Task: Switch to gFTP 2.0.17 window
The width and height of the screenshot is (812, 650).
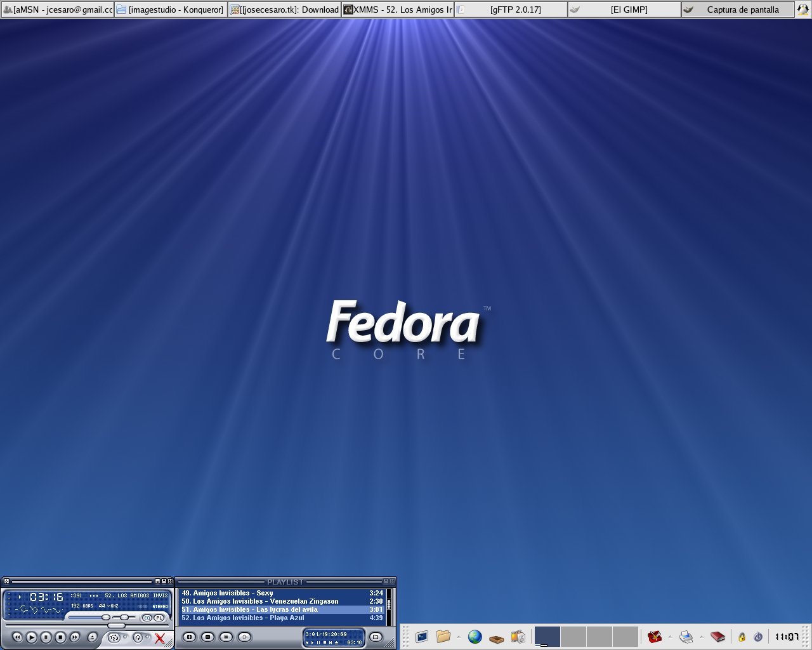Action: click(511, 10)
